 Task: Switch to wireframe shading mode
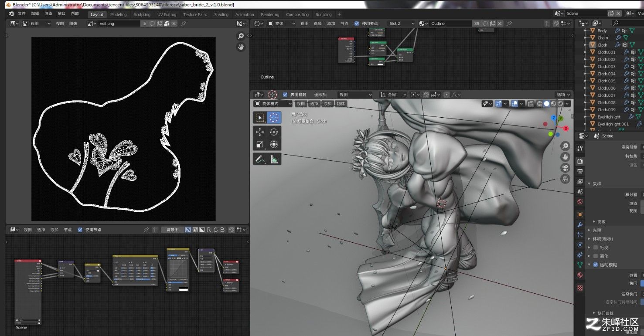539,104
